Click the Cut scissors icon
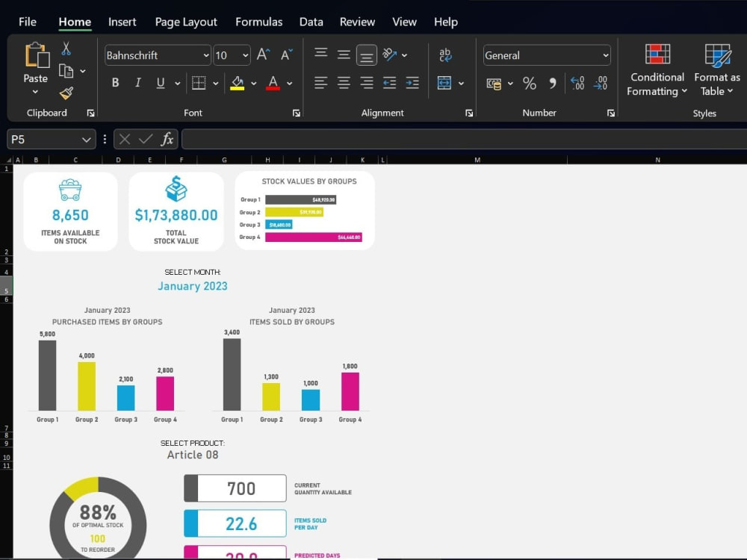This screenshot has width=747, height=560. pyautogui.click(x=66, y=48)
